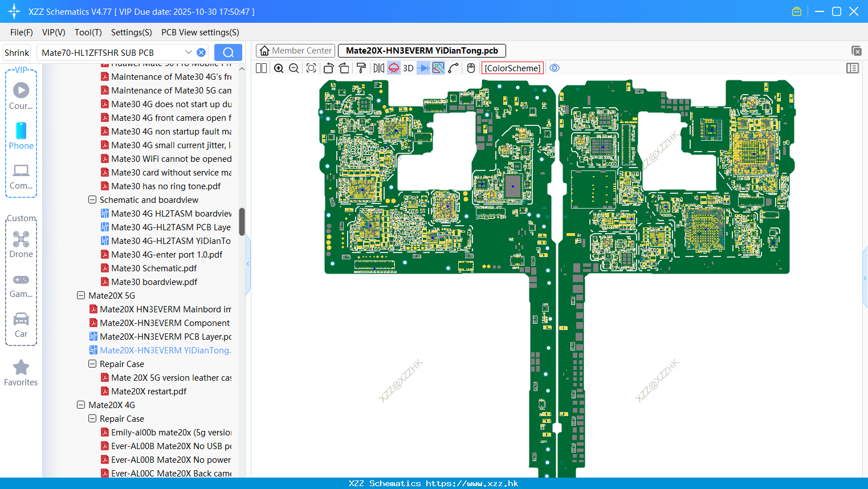The width and height of the screenshot is (868, 489).
Task: Expand the right panel via edge arrow
Action: point(865,278)
